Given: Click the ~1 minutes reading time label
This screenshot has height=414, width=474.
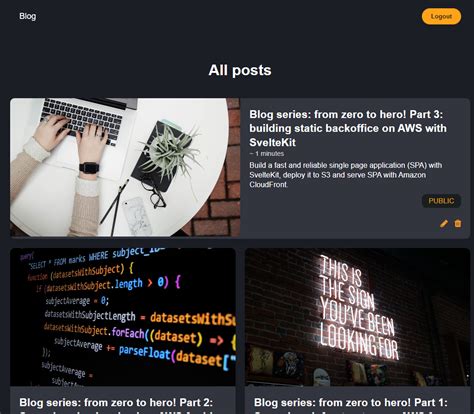Looking at the screenshot, I should coord(267,154).
